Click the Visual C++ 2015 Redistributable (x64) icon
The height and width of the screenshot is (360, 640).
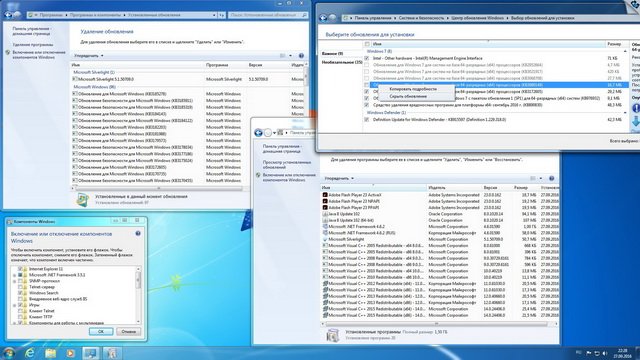tap(325, 309)
